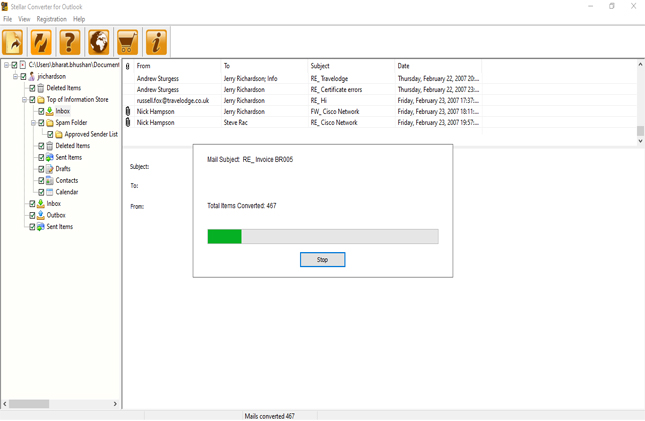Click the globe web toolbar icon

pyautogui.click(x=99, y=42)
